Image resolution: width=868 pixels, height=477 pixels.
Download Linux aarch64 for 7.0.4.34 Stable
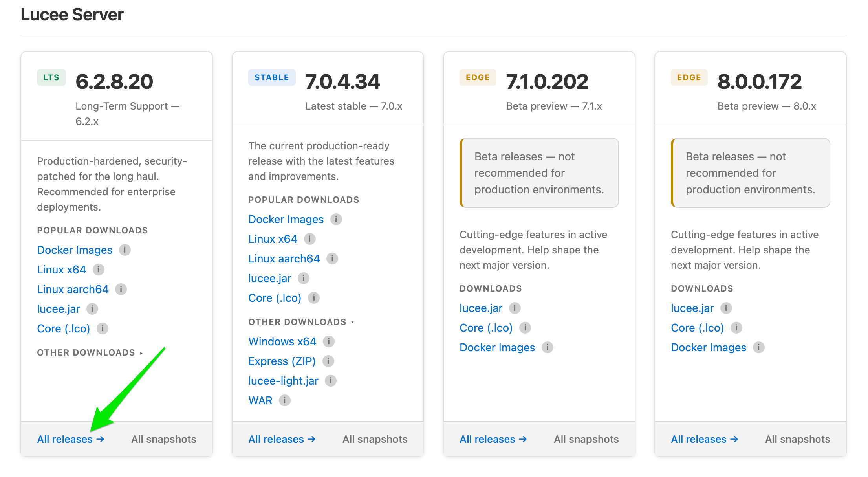click(x=284, y=259)
